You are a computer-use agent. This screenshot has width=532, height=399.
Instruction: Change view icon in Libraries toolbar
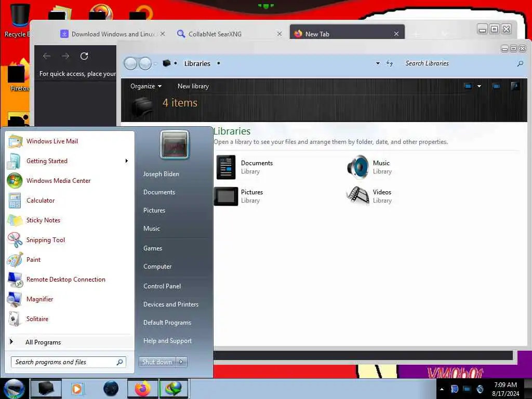click(468, 86)
